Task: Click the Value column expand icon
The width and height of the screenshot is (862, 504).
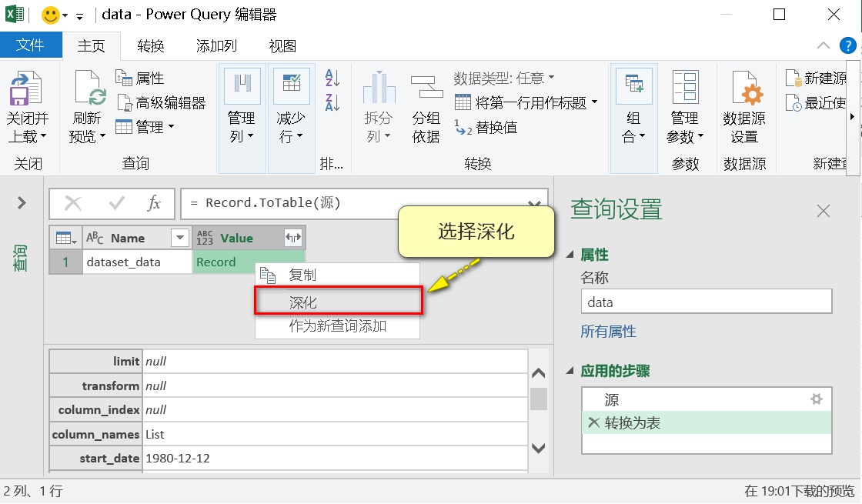Action: [x=293, y=238]
